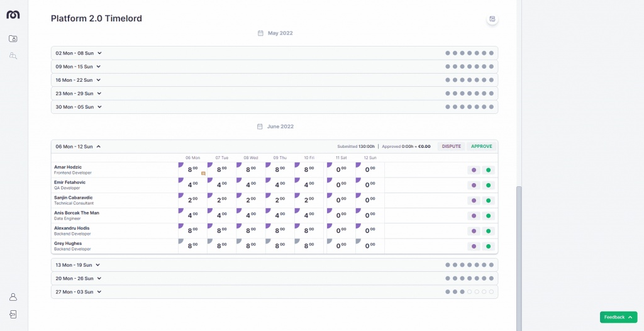
Task: Select Emir Fetahovic's Monday 4:00 cell
Action: [192, 185]
